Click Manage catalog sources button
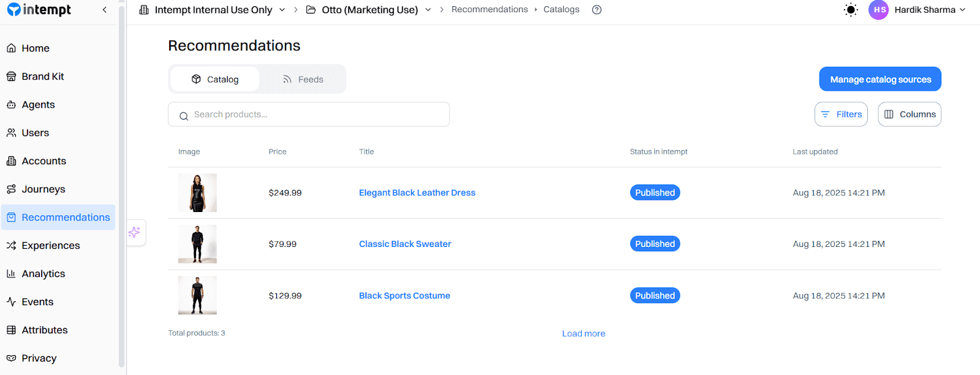980x375 pixels. [880, 80]
